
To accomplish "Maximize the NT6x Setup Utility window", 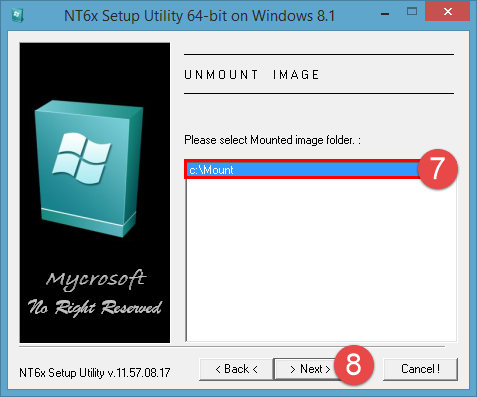I will [x=412, y=12].
